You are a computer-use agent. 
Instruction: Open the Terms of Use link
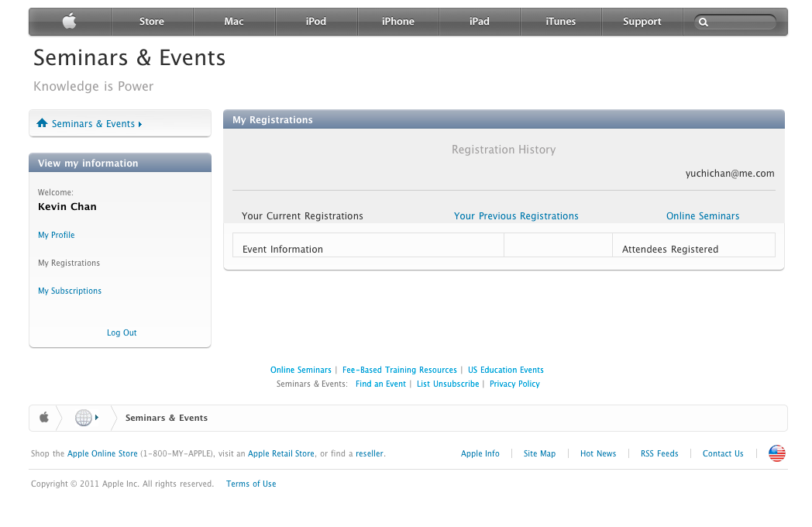pos(251,484)
